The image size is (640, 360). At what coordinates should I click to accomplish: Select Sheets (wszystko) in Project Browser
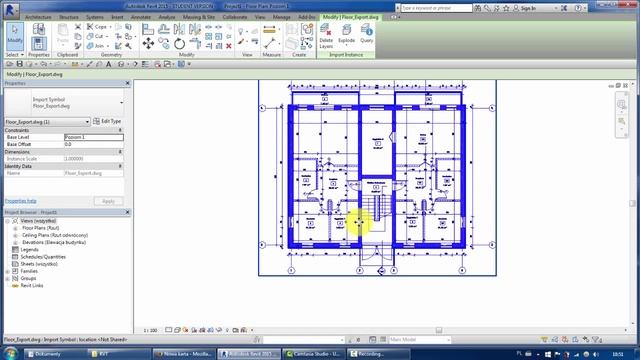[39, 264]
